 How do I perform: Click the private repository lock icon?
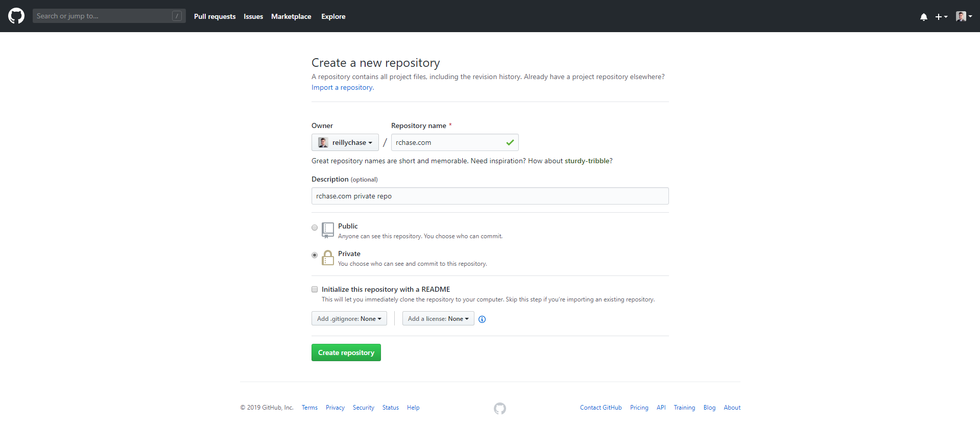[328, 258]
